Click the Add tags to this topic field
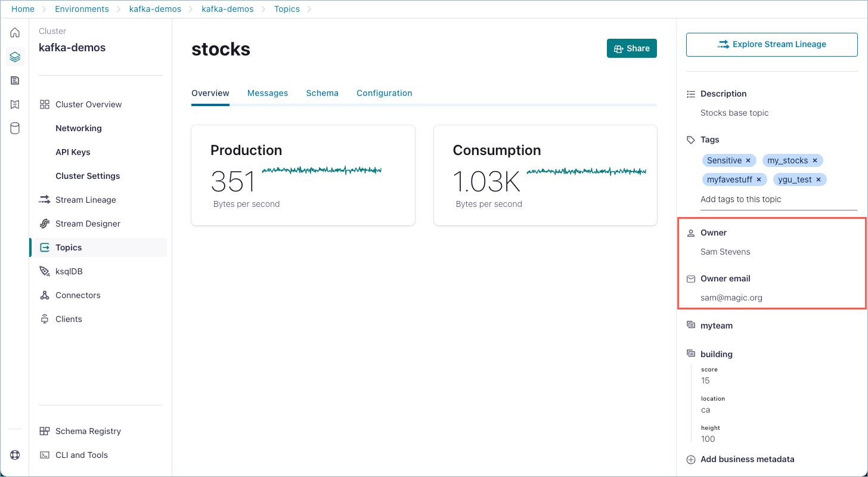 [775, 199]
